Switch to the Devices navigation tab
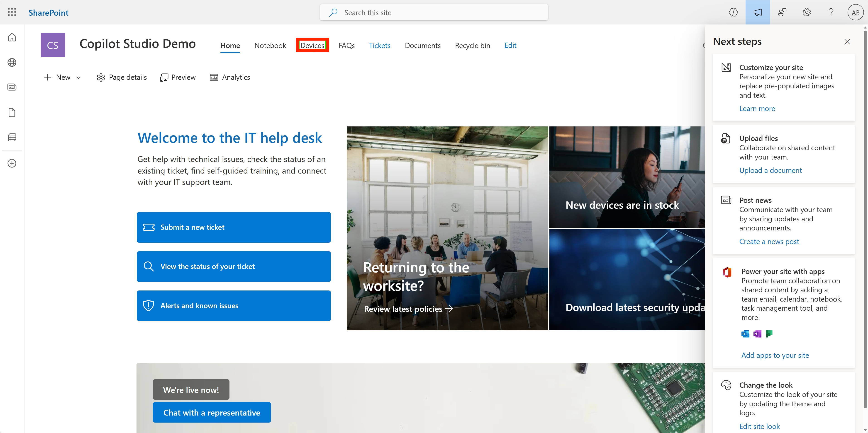This screenshot has width=868, height=433. point(312,45)
